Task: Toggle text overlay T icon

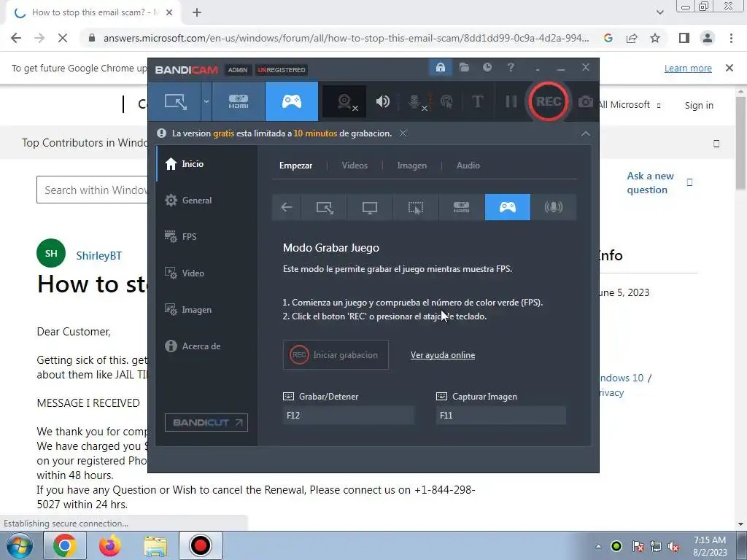Action: 477,101
